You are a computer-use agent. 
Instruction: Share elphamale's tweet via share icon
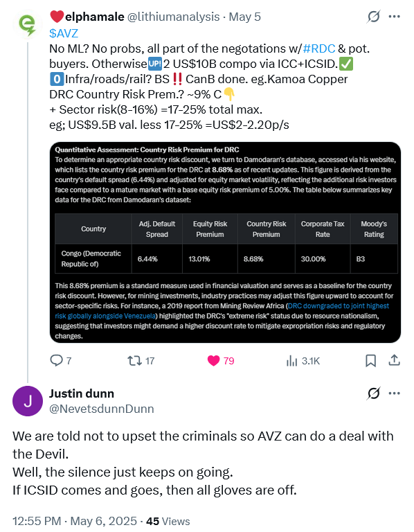(394, 360)
